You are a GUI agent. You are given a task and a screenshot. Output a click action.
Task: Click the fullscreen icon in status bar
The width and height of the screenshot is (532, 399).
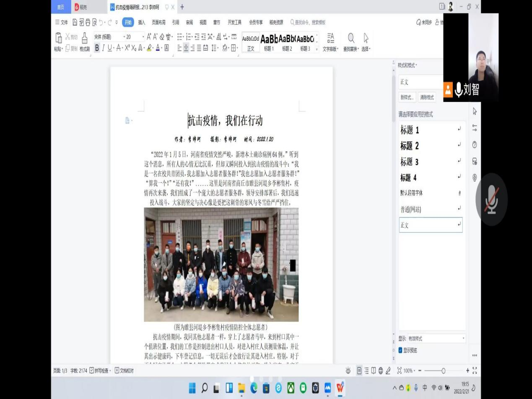click(x=475, y=370)
